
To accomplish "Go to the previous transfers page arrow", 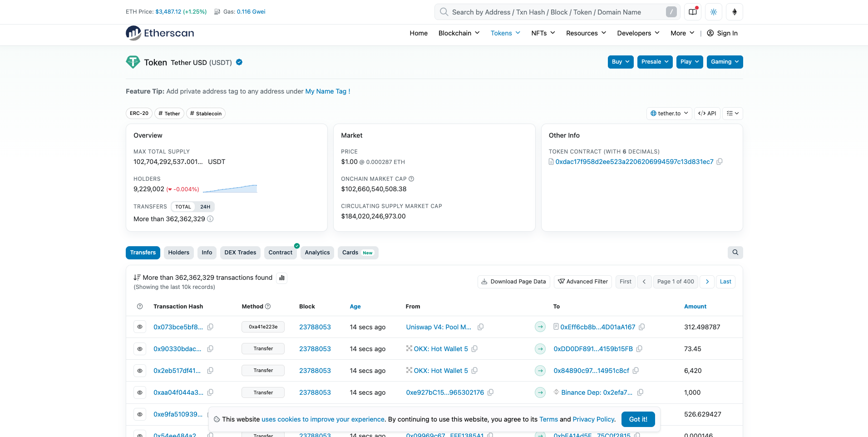I will tap(644, 282).
